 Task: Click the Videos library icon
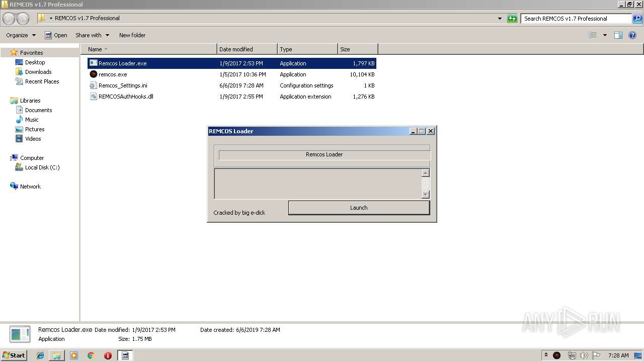tap(19, 139)
